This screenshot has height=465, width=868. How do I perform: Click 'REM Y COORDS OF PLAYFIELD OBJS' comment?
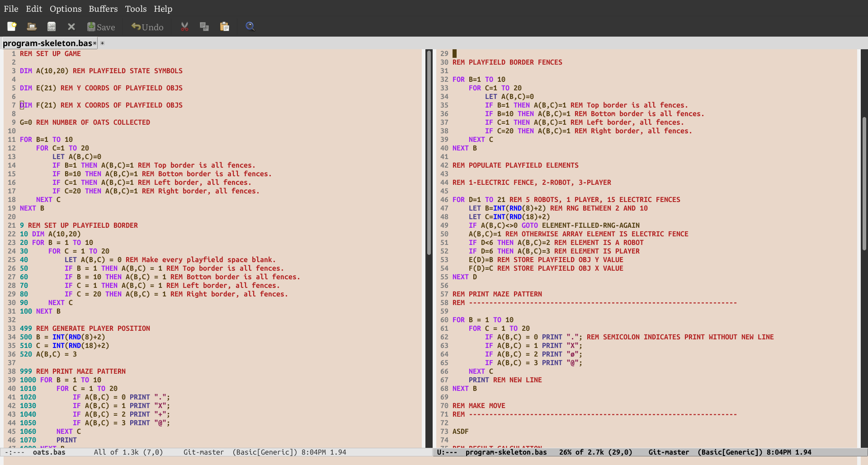pos(121,88)
